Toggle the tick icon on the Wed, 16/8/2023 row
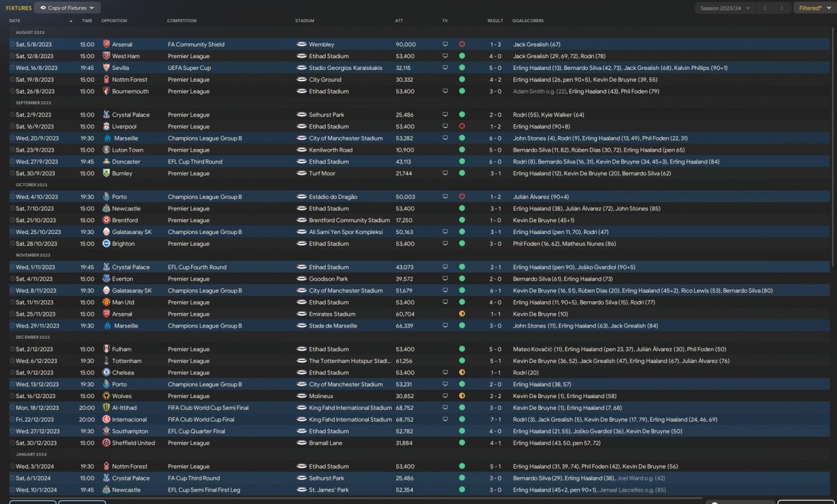The height and width of the screenshot is (504, 837). click(12, 68)
